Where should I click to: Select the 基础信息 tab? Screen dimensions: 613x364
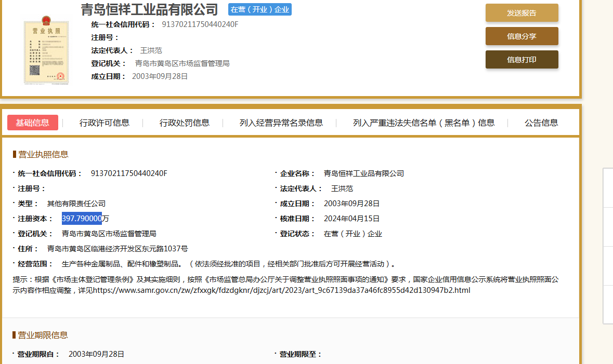pyautogui.click(x=33, y=123)
